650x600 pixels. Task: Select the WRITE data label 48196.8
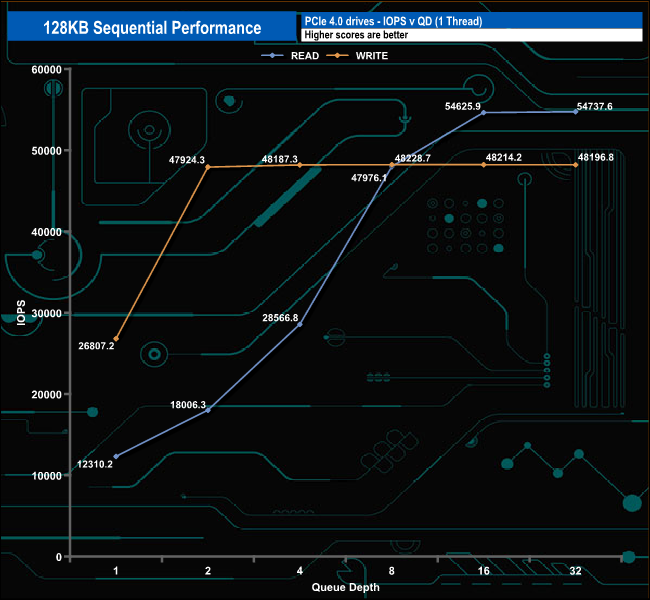[x=596, y=157]
